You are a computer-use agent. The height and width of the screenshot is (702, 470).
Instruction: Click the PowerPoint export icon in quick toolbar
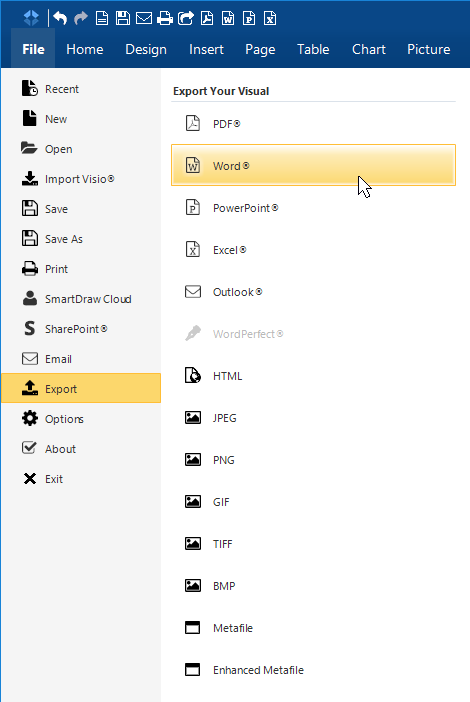(x=249, y=18)
